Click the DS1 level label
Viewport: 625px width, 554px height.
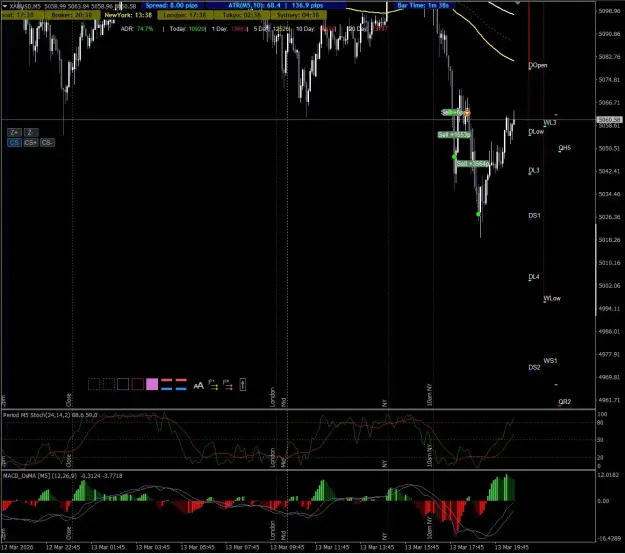(535, 216)
